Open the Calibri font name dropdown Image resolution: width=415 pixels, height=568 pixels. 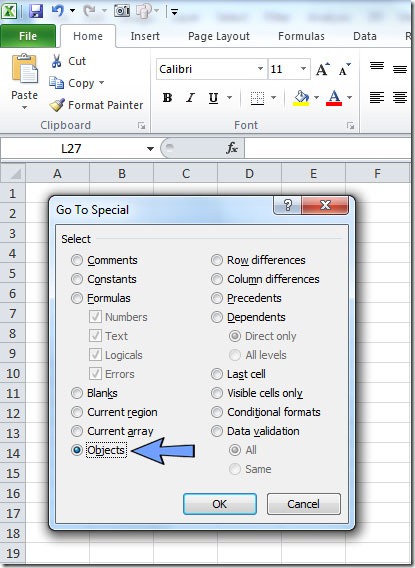(260, 68)
